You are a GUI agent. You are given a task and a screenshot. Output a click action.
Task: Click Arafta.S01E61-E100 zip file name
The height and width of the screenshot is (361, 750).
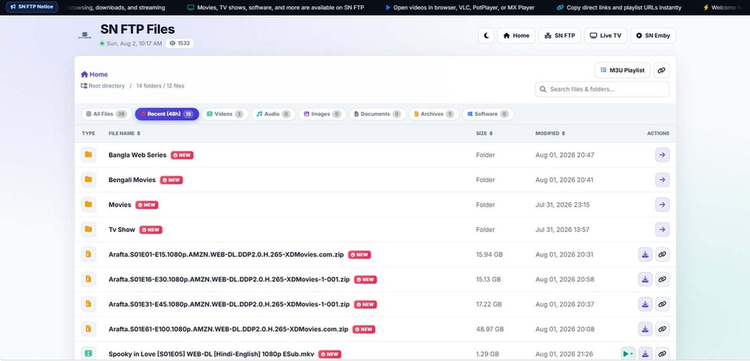coord(228,329)
